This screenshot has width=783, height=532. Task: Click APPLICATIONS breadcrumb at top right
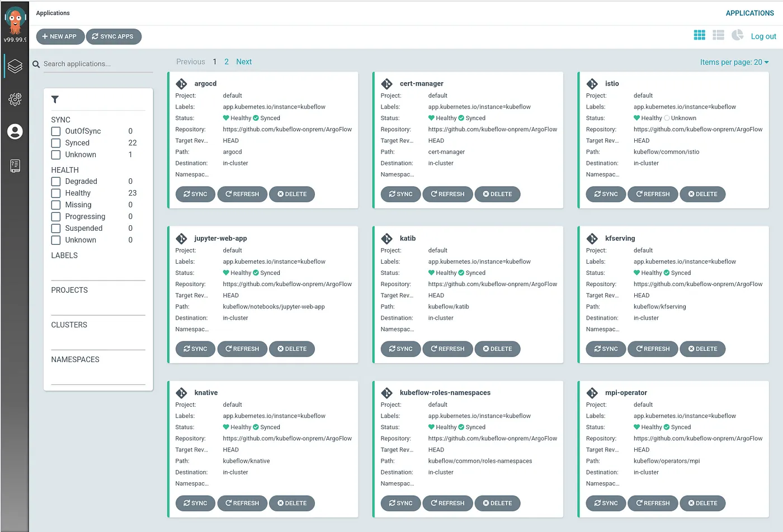[x=750, y=13]
